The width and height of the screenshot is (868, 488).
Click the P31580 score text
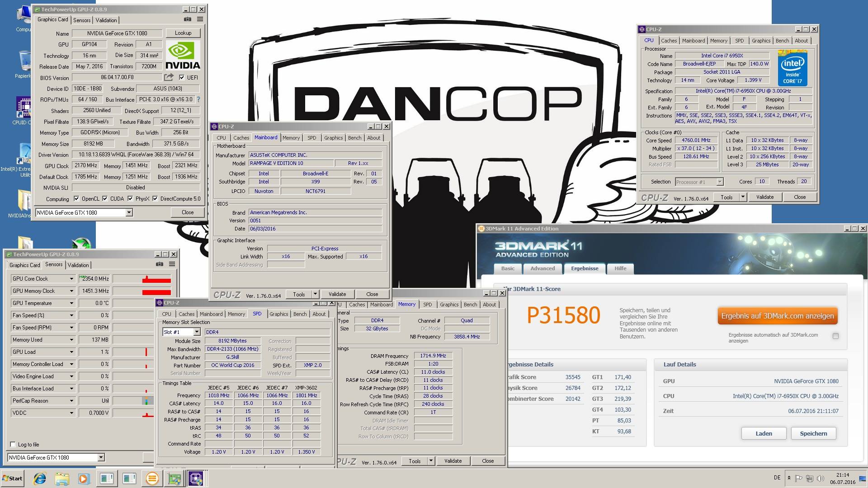pyautogui.click(x=563, y=315)
